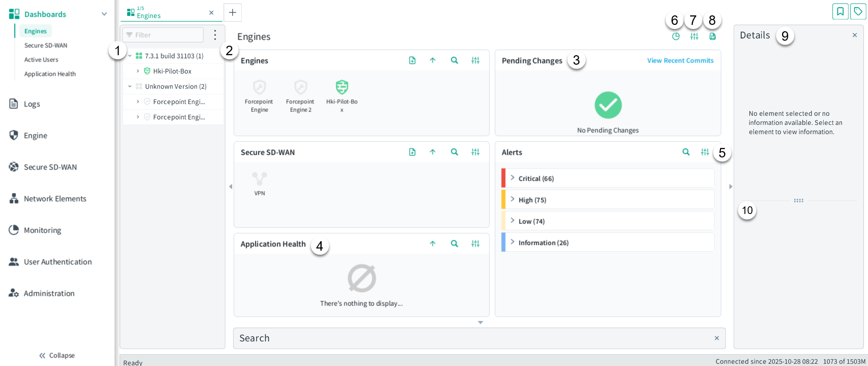Open dashboard settings sliders icon in header
Viewport: 868px width, 366px height.
pos(694,36)
